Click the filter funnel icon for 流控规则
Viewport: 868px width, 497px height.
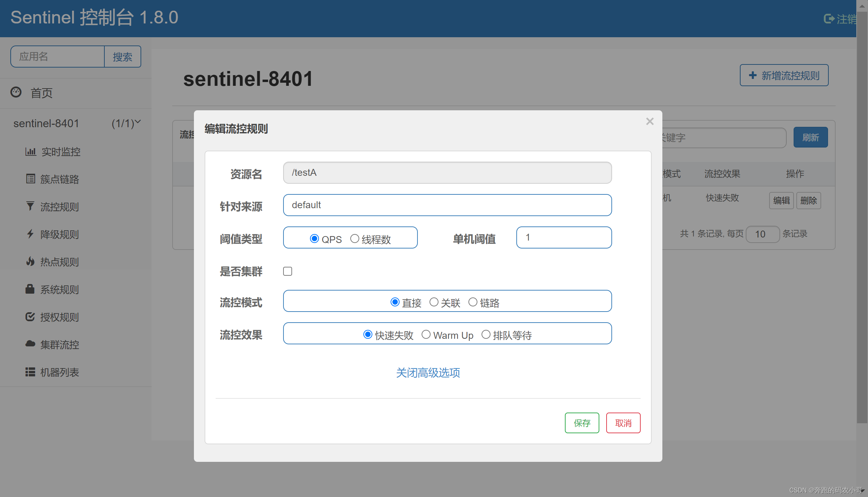[30, 206]
